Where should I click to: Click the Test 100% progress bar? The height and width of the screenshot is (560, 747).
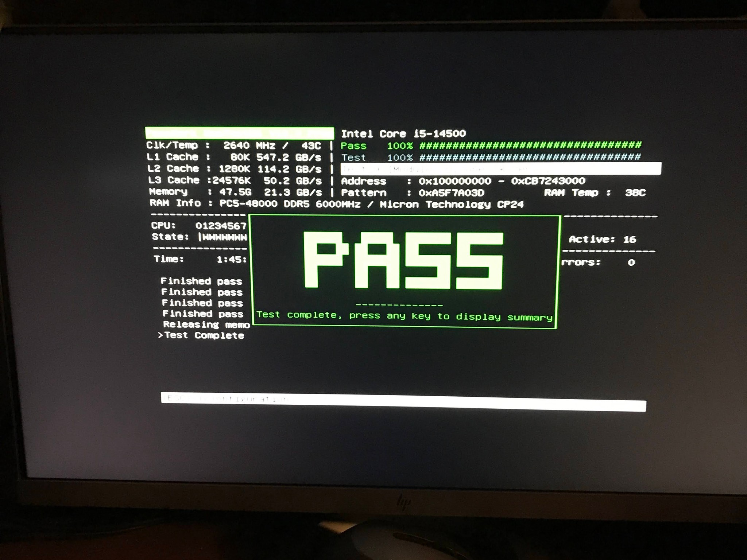point(530,157)
